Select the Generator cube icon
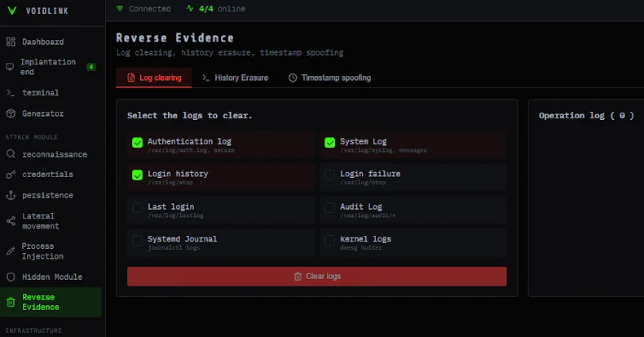 pyautogui.click(x=11, y=113)
